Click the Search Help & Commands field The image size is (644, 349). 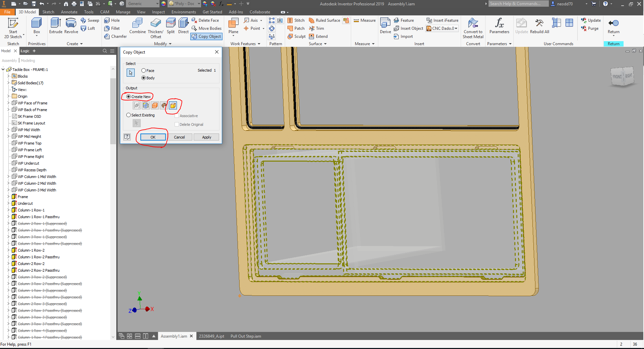(x=518, y=4)
